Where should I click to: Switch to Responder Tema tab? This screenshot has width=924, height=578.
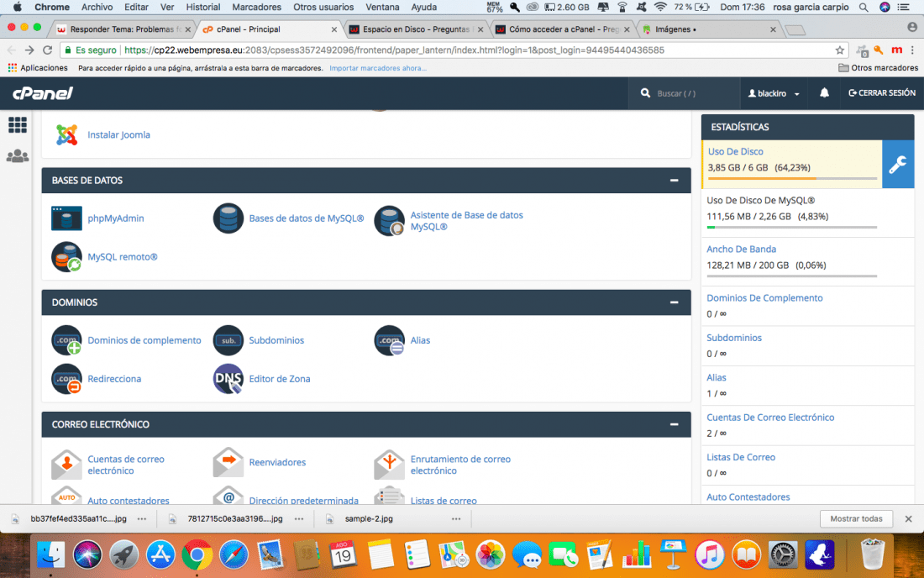123,29
